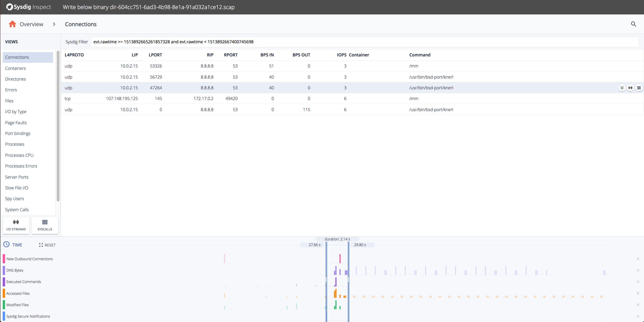Select the Containers view
Image resolution: width=644 pixels, height=322 pixels.
[28, 68]
